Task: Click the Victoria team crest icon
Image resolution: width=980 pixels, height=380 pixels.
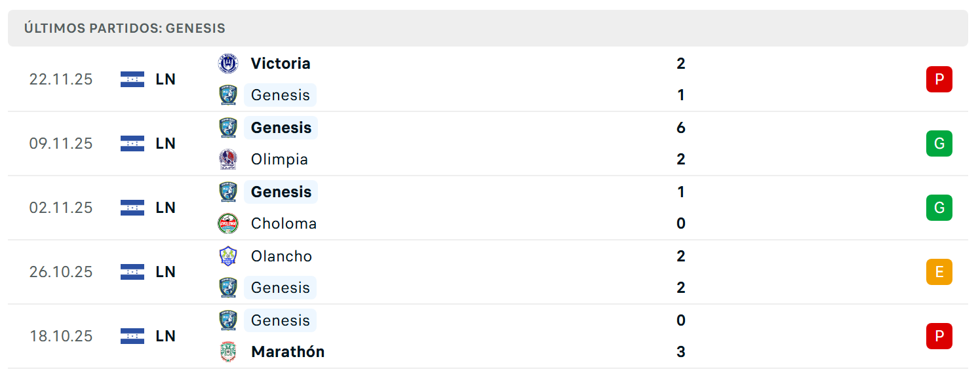Action: point(227,64)
